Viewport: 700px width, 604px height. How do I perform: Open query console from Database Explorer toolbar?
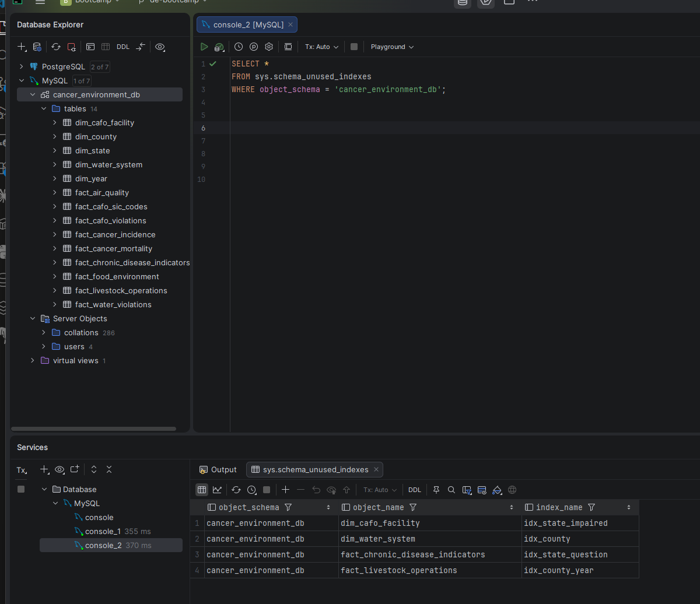point(90,47)
